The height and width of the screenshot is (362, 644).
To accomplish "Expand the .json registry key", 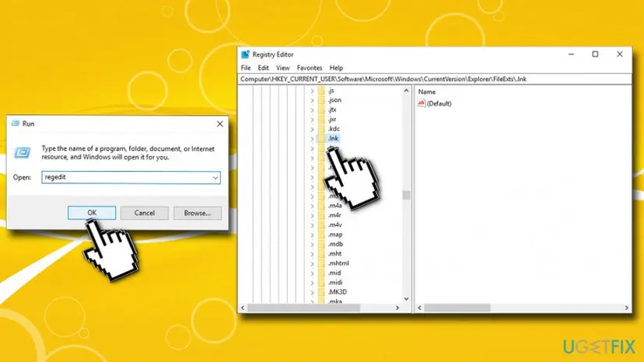I will (312, 100).
